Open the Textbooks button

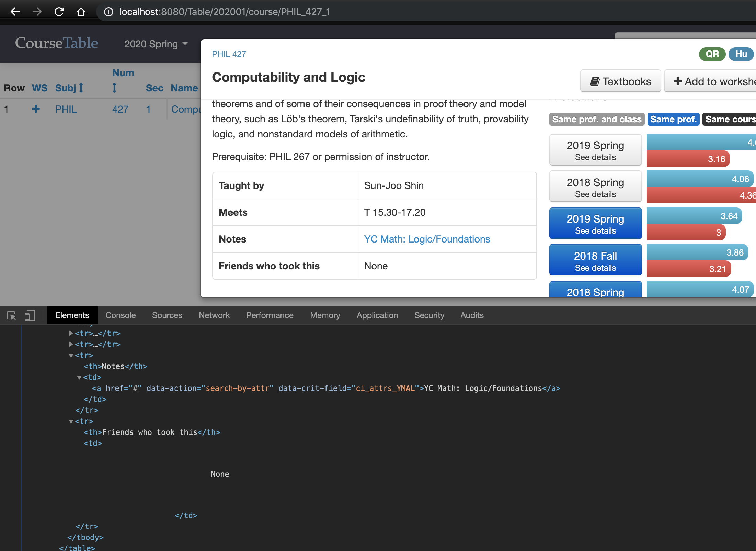620,81
